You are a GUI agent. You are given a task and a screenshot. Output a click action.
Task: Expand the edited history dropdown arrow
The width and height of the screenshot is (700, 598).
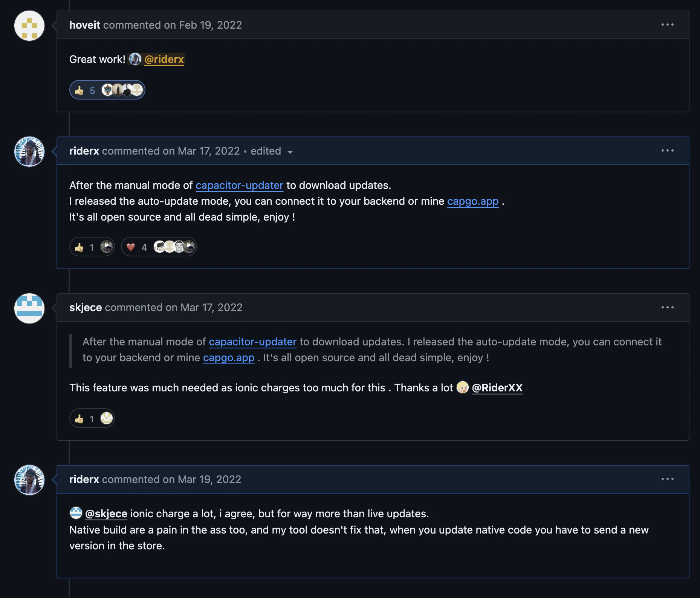(x=290, y=152)
